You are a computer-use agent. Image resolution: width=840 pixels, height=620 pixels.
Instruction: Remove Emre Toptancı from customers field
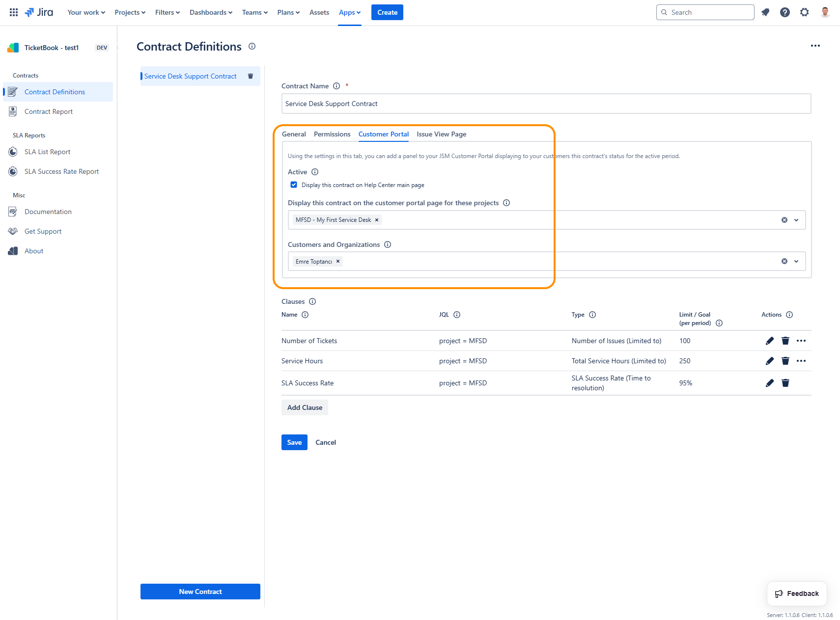click(338, 262)
